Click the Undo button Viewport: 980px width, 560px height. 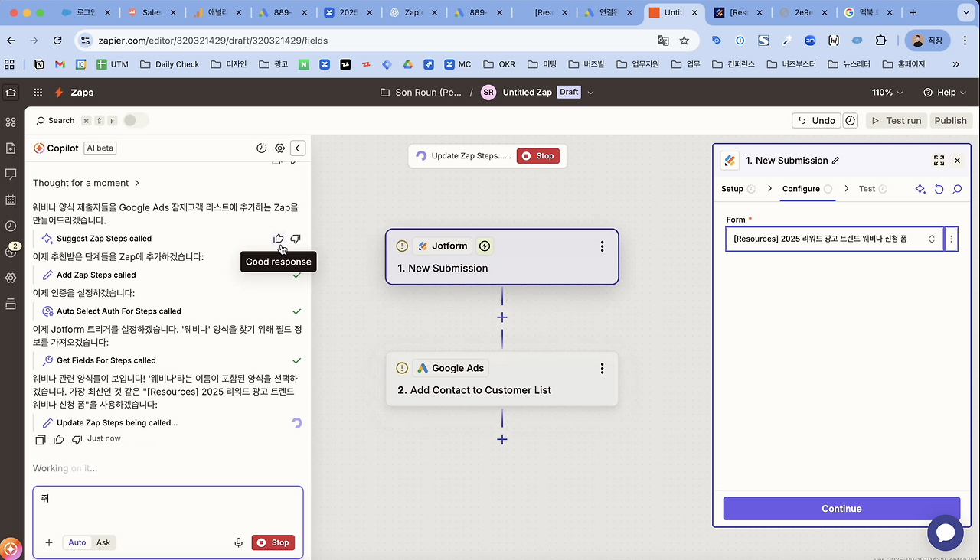click(816, 120)
